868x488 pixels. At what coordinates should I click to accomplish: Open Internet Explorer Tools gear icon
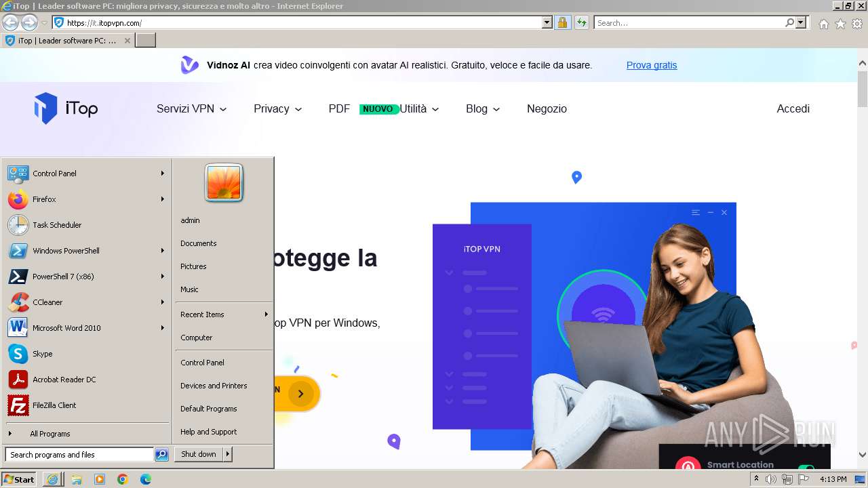click(x=857, y=24)
